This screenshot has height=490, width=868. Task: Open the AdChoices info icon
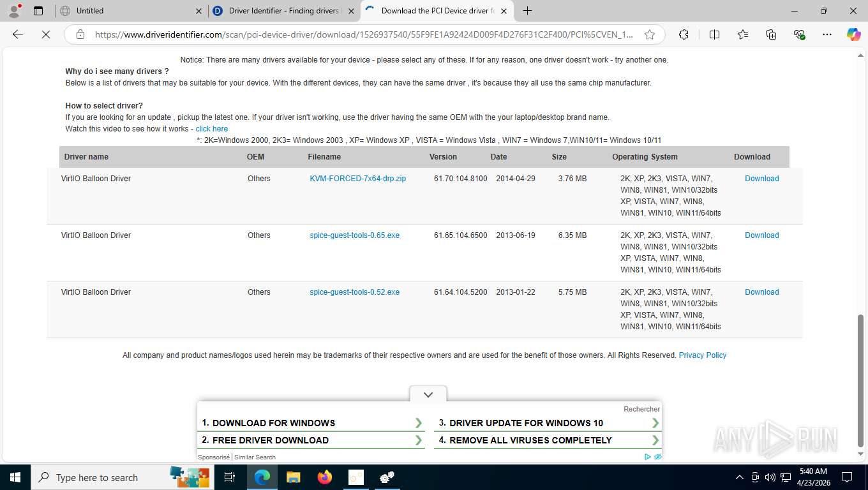647,457
